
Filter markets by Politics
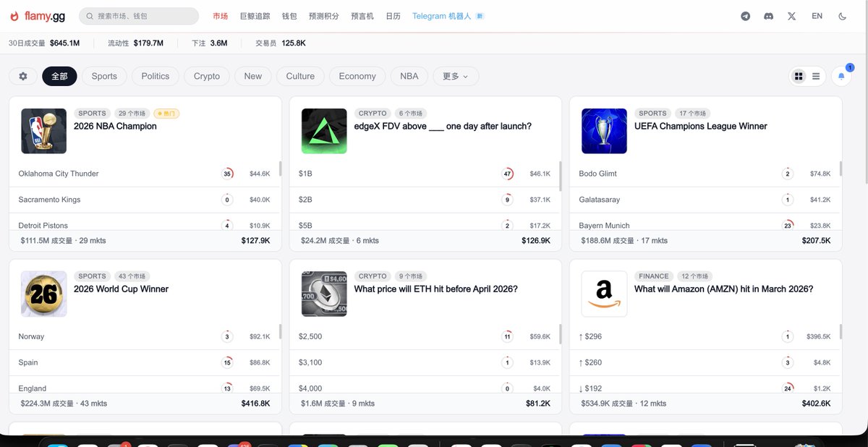156,76
